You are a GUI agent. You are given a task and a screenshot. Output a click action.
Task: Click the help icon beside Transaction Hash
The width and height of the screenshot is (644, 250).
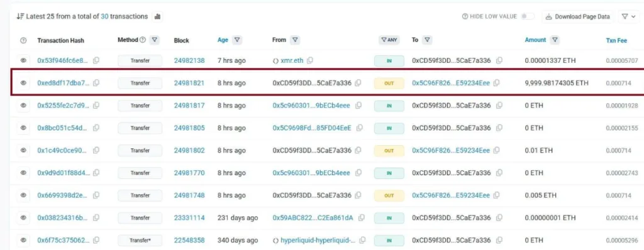tap(23, 40)
